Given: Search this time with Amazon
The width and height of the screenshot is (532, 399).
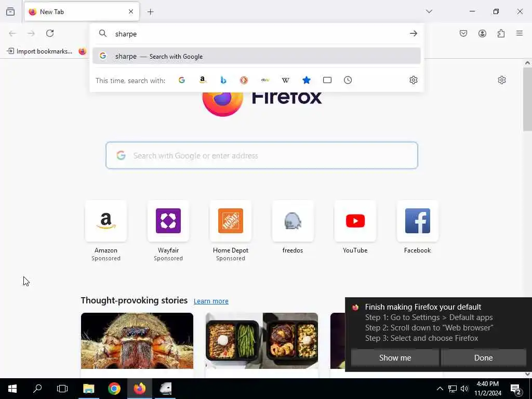Looking at the screenshot, I should 203,80.
